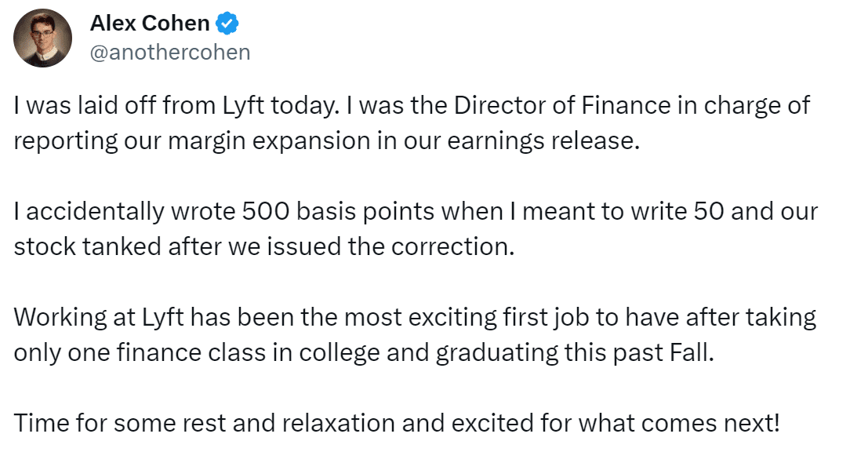Select the phrase "Director of Finance"
Image resolution: width=868 pixels, height=452 pixels.
562,105
